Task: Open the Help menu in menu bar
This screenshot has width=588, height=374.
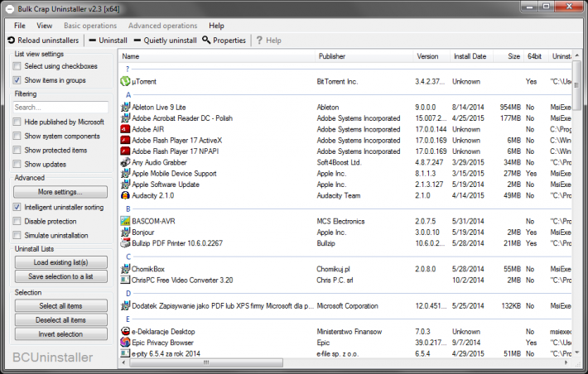Action: point(216,26)
